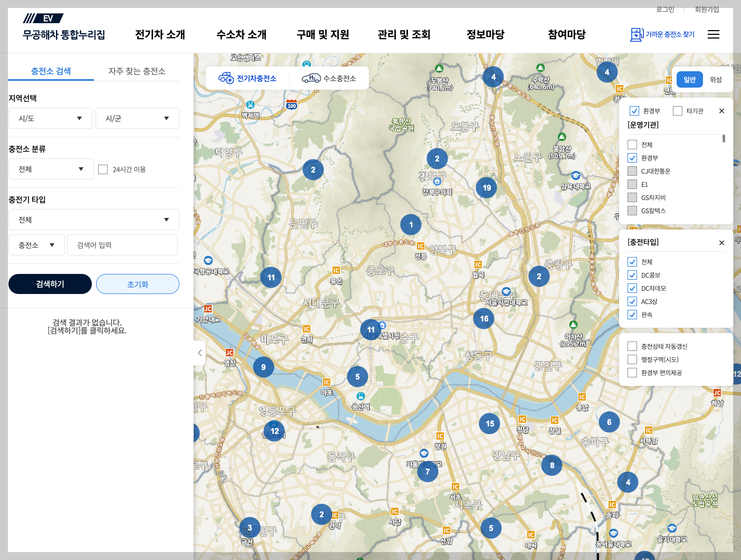Click the 운영기관 list scrollbar

coord(724,138)
